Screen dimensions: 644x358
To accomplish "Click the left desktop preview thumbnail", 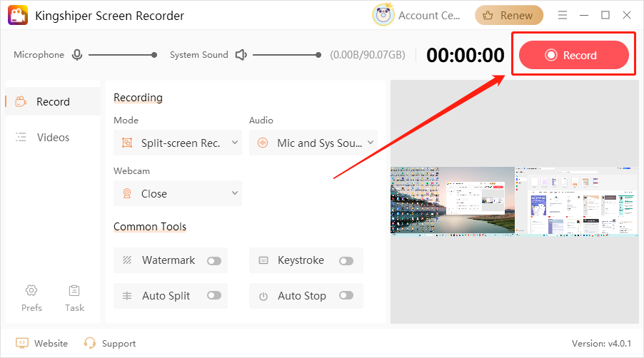I will pyautogui.click(x=452, y=202).
